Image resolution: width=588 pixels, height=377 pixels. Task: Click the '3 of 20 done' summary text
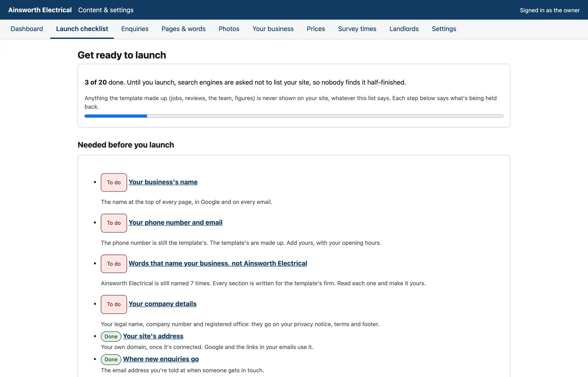click(245, 82)
